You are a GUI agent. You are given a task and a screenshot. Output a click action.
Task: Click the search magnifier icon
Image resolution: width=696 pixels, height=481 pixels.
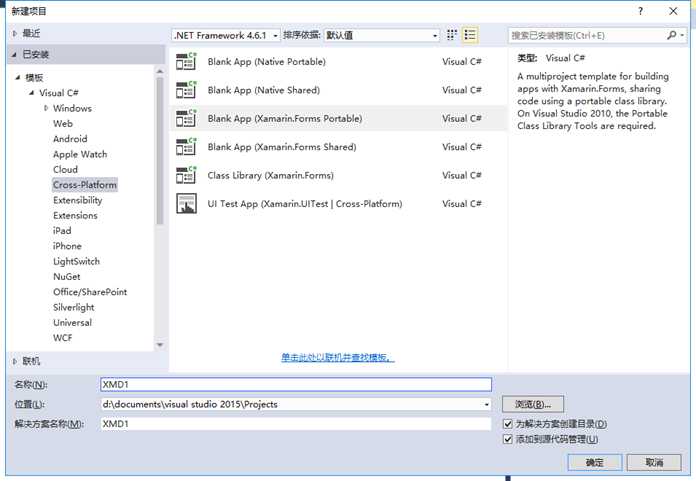pyautogui.click(x=672, y=35)
